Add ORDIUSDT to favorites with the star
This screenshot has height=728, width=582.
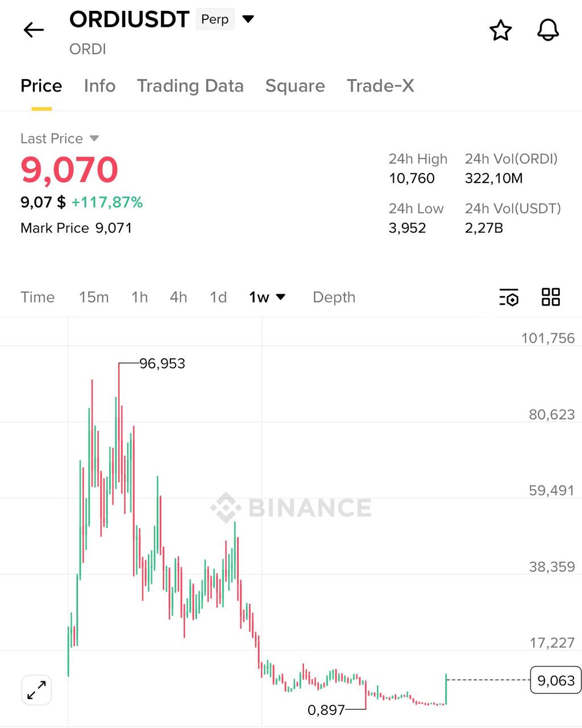click(x=501, y=30)
